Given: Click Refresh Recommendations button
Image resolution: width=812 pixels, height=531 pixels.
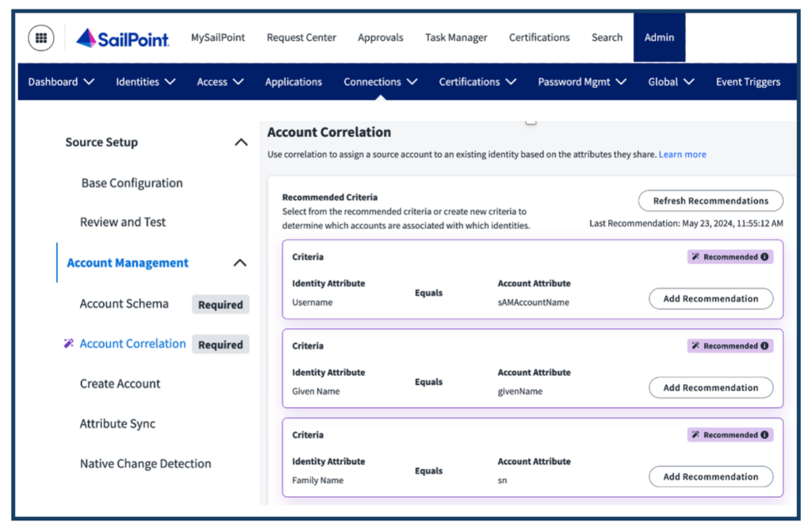Looking at the screenshot, I should click(x=710, y=201).
